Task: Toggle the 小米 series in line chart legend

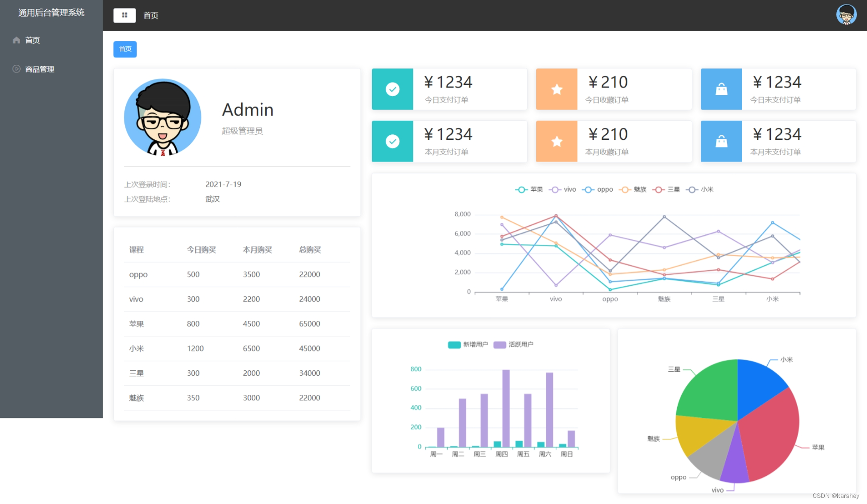Action: point(700,190)
